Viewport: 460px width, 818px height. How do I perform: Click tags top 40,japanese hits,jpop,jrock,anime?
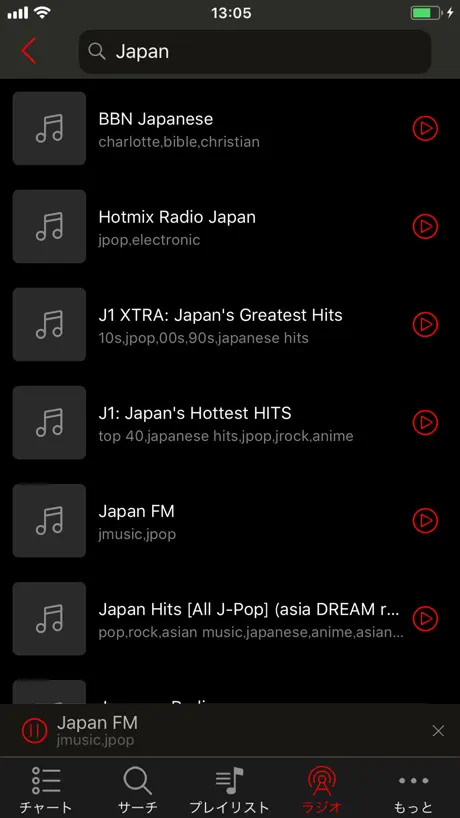coord(226,436)
